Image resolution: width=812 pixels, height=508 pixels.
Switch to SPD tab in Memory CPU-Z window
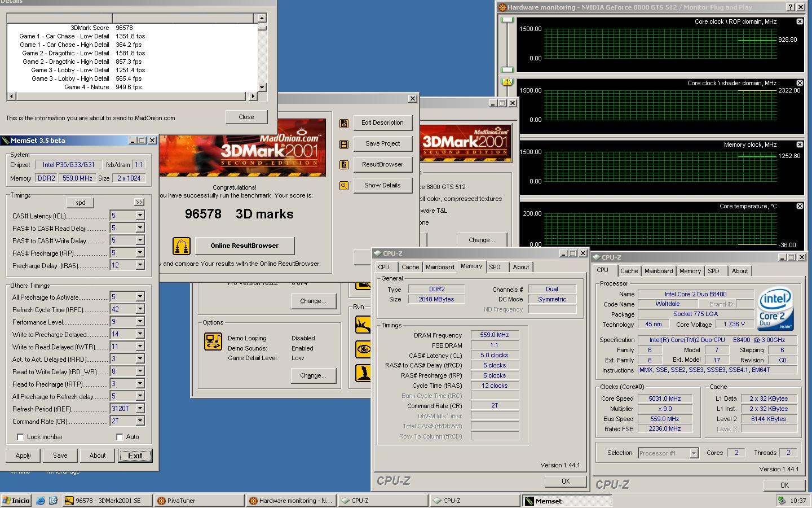click(x=495, y=267)
